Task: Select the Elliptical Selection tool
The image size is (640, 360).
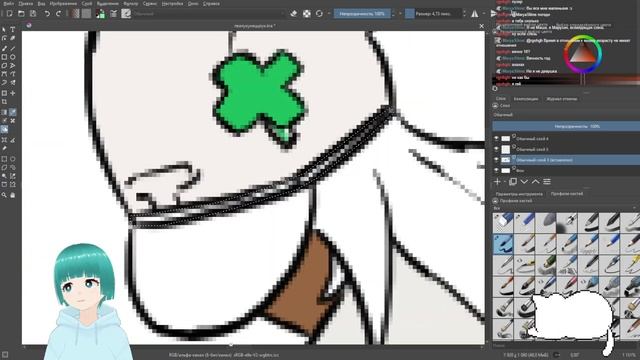Action: (x=13, y=159)
